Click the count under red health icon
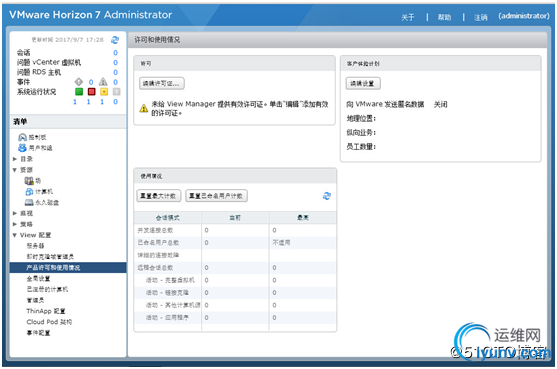 (88, 102)
